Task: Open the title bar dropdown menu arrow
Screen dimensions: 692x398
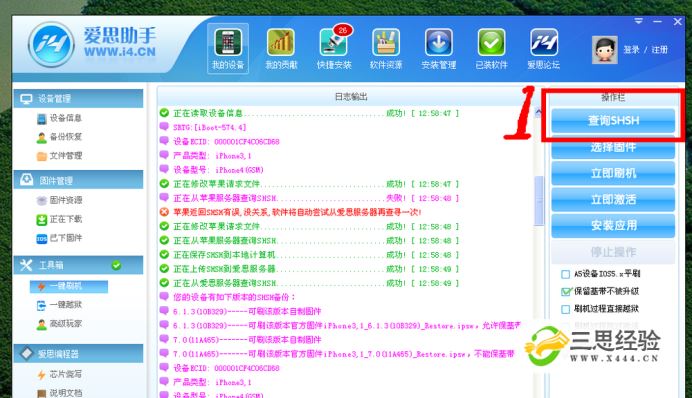Action: (x=638, y=21)
